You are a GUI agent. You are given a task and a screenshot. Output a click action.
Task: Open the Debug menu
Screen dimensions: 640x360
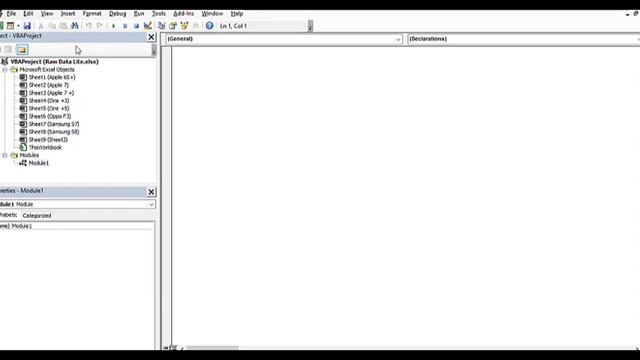click(x=118, y=13)
